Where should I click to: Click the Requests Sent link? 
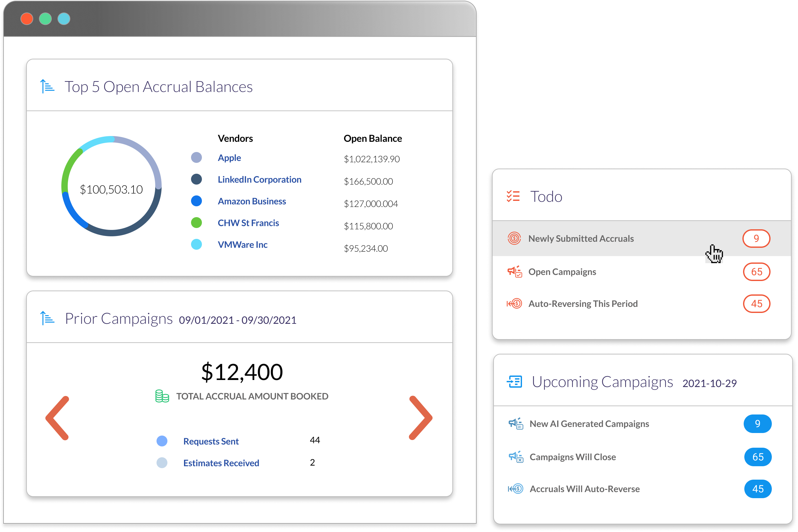[211, 441]
